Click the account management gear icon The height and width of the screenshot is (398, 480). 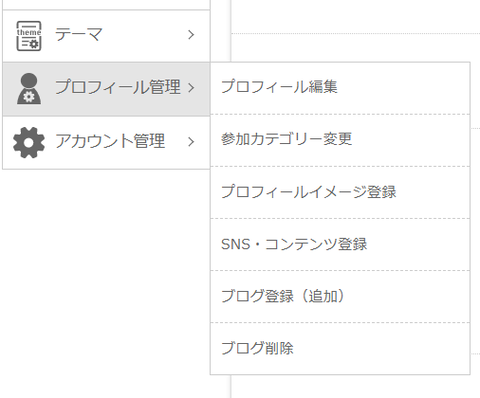[x=29, y=142]
